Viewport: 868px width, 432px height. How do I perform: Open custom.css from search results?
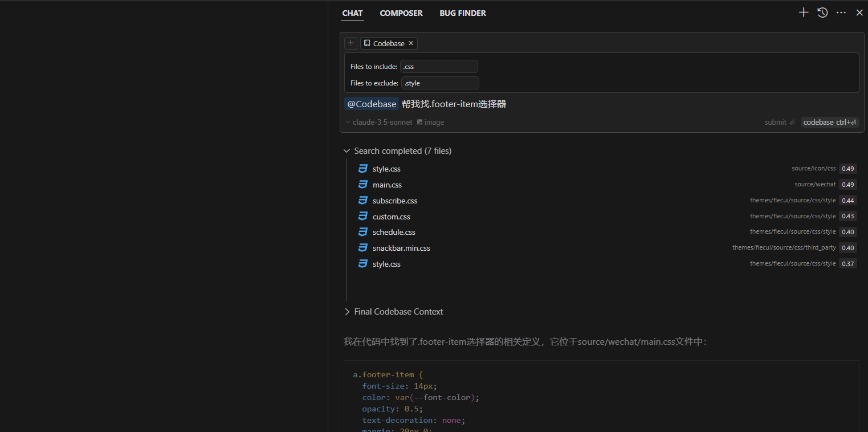tap(392, 217)
